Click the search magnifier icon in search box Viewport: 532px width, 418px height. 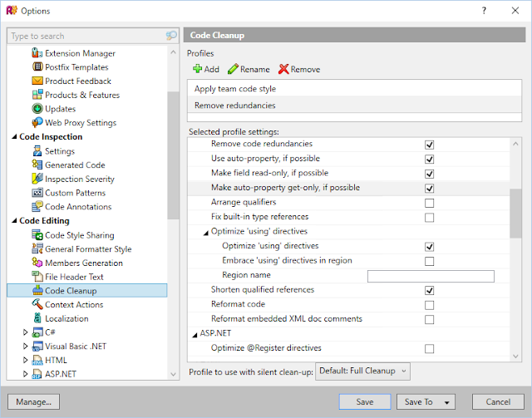[171, 36]
